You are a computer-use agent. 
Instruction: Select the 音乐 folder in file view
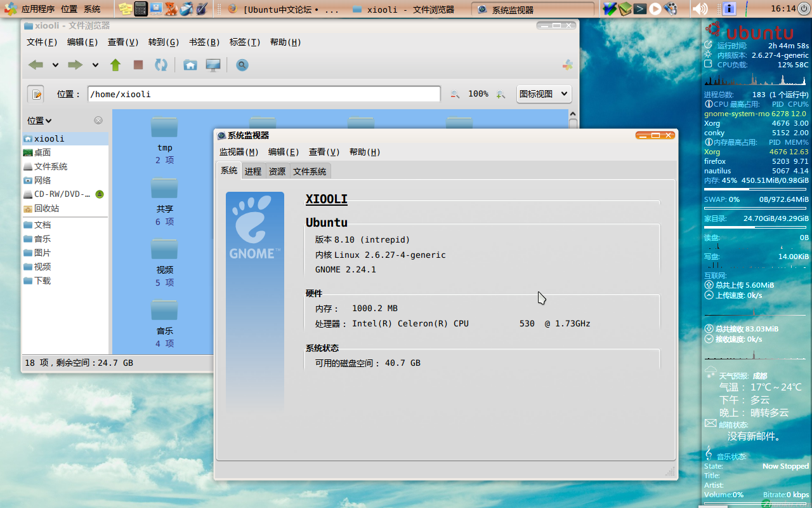[x=164, y=310]
